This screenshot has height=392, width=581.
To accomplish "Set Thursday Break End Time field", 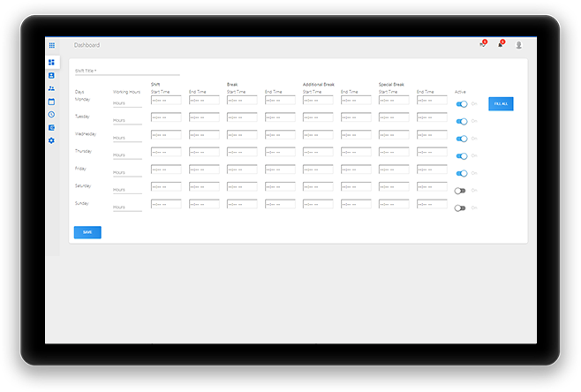I will pyautogui.click(x=280, y=152).
